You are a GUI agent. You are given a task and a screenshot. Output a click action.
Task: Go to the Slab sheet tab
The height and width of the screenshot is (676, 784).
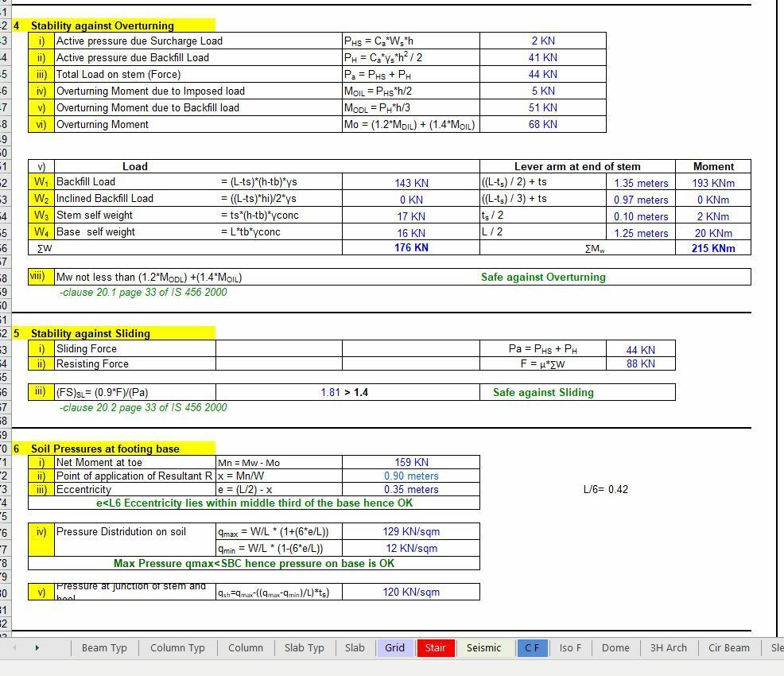(x=355, y=648)
